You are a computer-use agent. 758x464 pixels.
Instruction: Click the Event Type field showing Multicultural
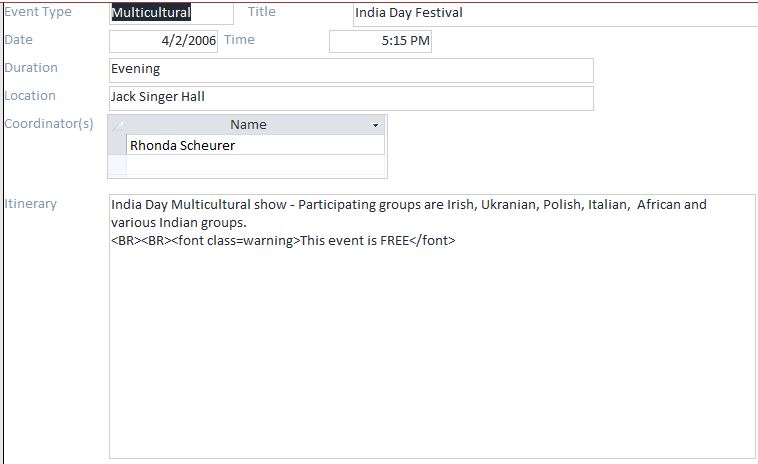pyautogui.click(x=170, y=13)
